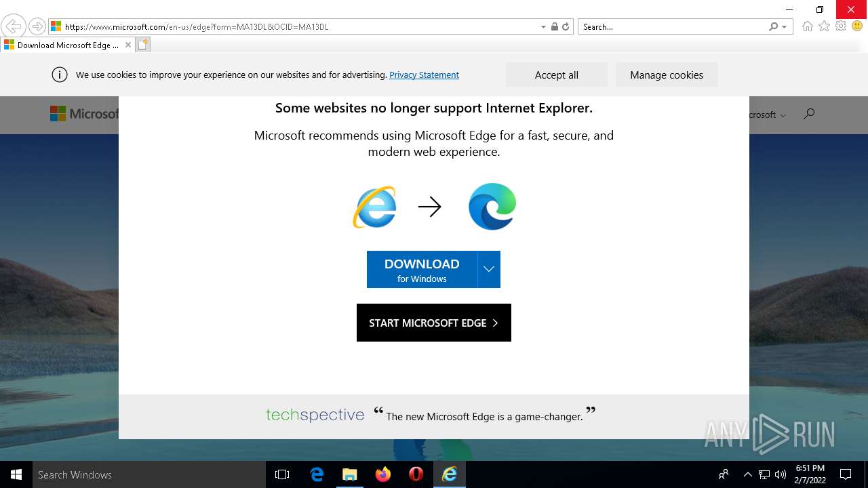Open the Action Center notification icon
This screenshot has width=868, height=488.
tap(846, 474)
